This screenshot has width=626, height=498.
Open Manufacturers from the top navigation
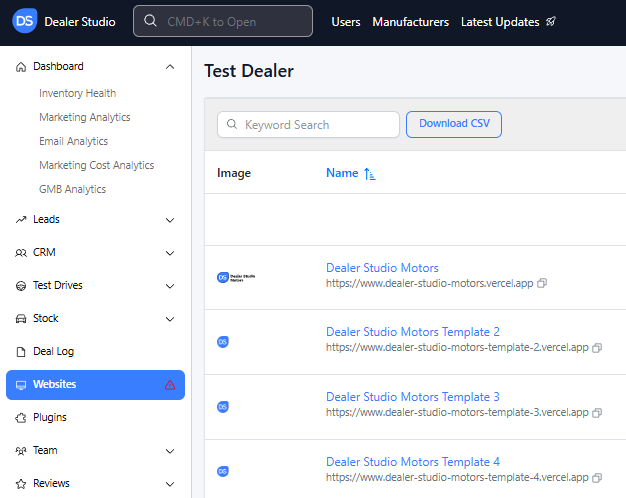pyautogui.click(x=410, y=22)
